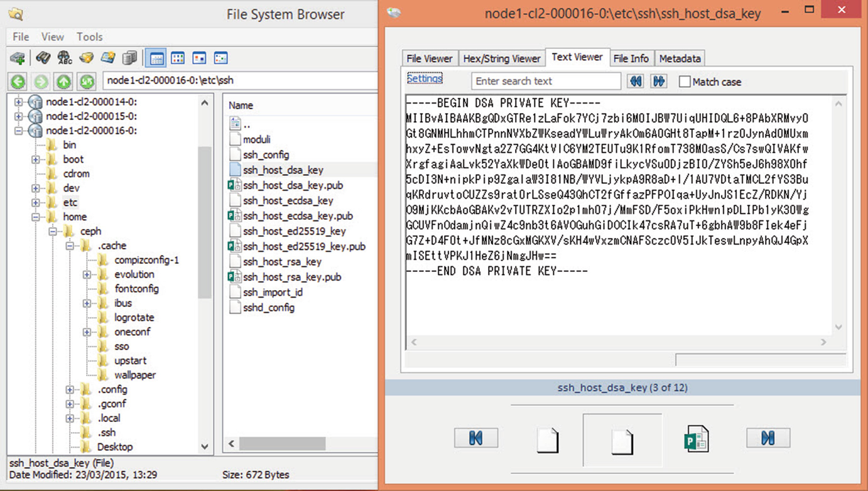
Task: Click the picture card toolbar icon
Action: click(108, 58)
